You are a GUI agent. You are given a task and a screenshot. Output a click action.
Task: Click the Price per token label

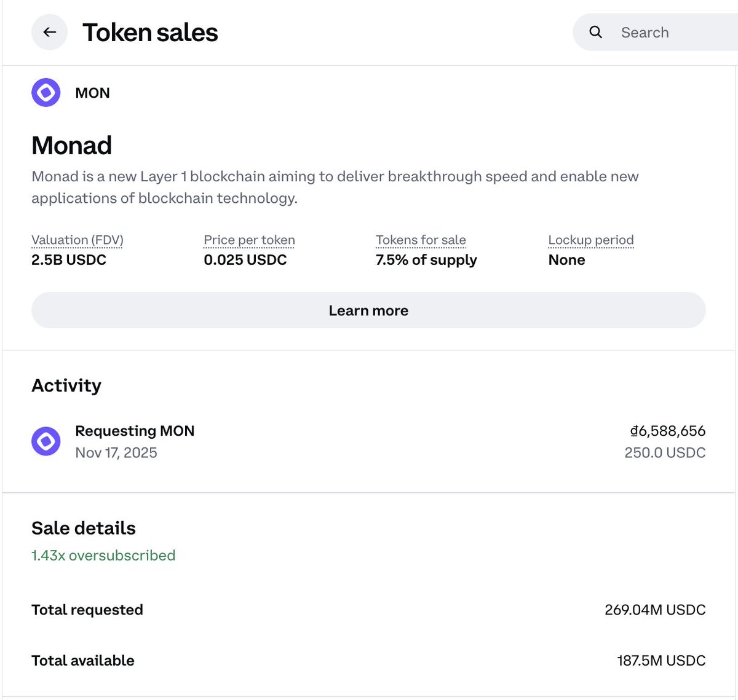[x=249, y=240]
